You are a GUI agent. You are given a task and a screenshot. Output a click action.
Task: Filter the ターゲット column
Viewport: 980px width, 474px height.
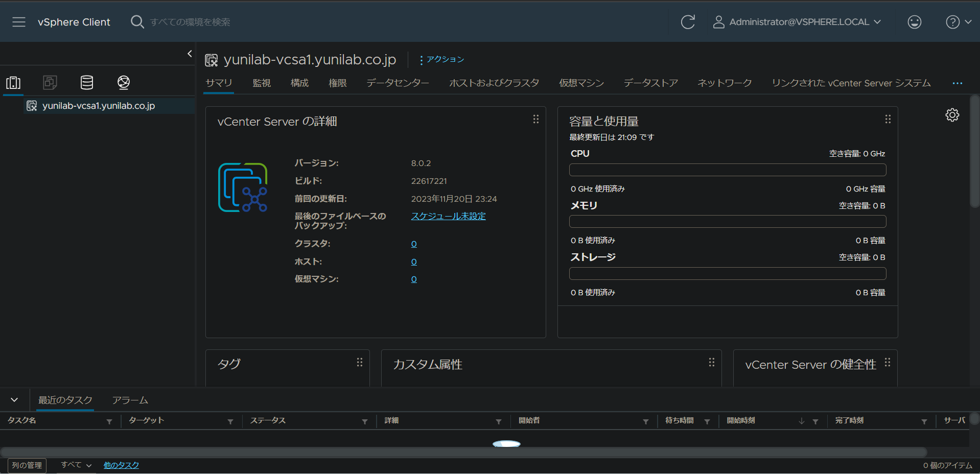(x=230, y=421)
